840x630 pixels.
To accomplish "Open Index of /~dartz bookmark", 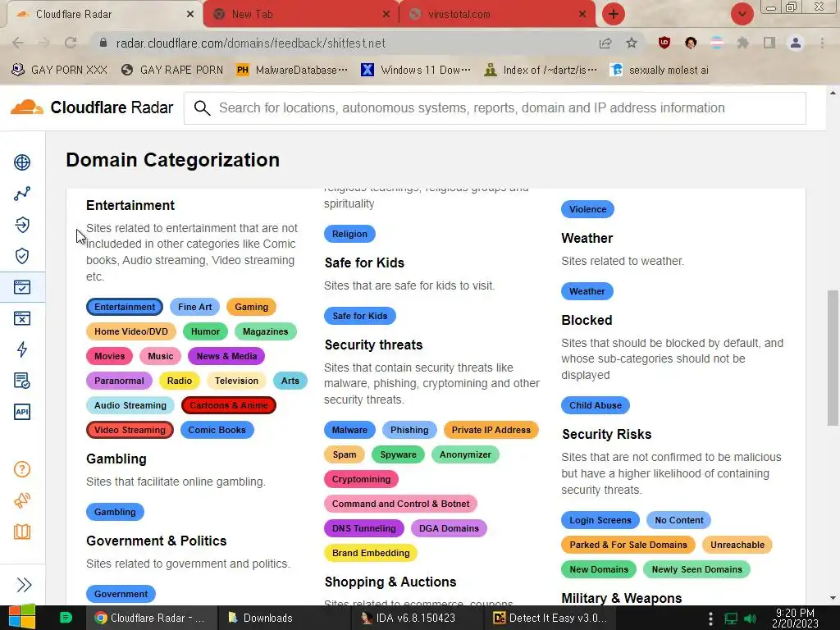I will 541,70.
